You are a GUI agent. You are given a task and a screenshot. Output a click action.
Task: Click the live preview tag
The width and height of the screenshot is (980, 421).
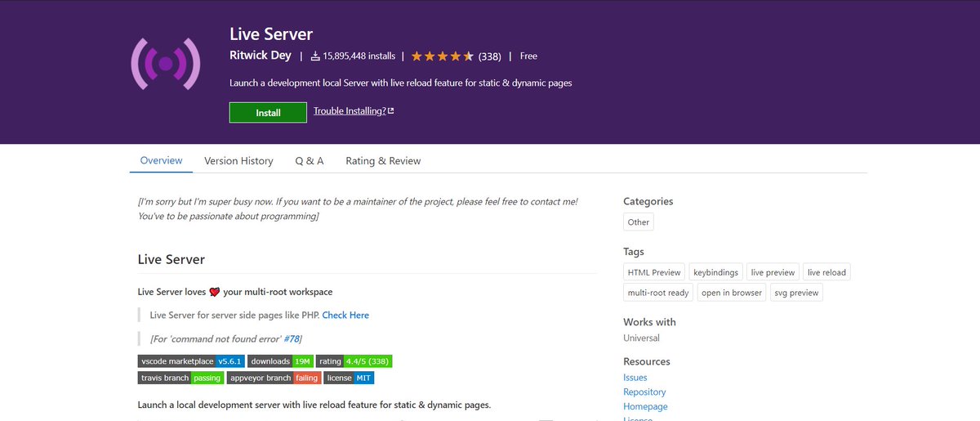[773, 272]
